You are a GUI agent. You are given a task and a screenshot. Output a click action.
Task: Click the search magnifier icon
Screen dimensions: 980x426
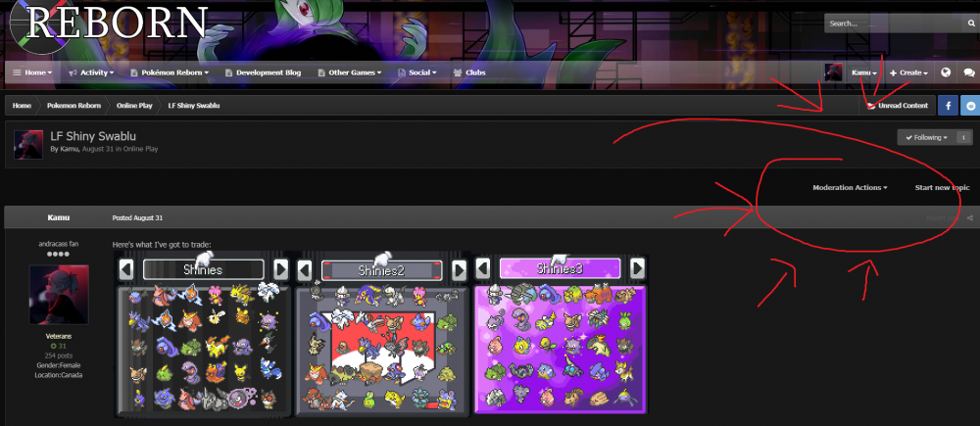click(x=970, y=24)
